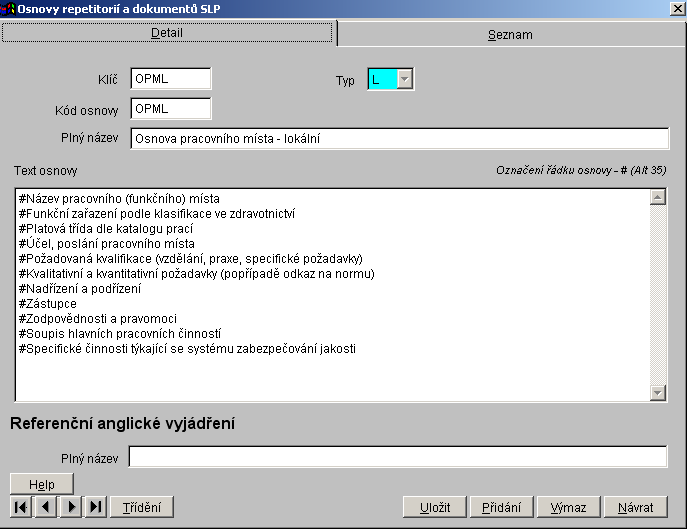
Task: Click the Přidání button
Action: click(501, 507)
